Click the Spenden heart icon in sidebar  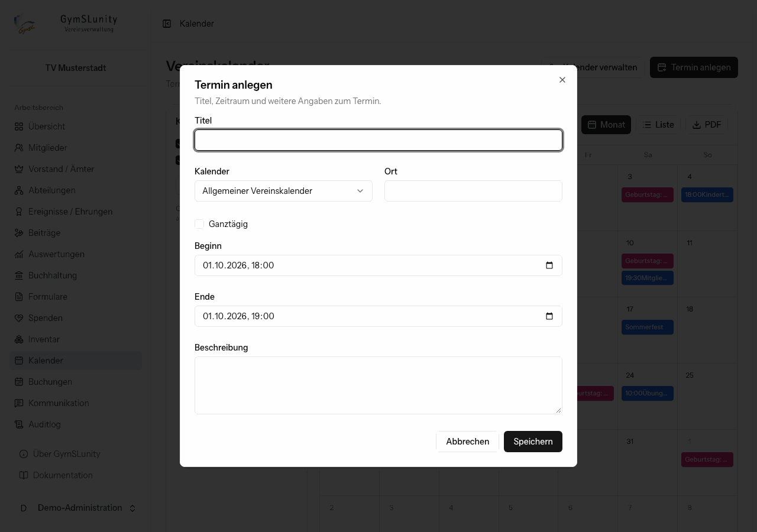coord(19,318)
